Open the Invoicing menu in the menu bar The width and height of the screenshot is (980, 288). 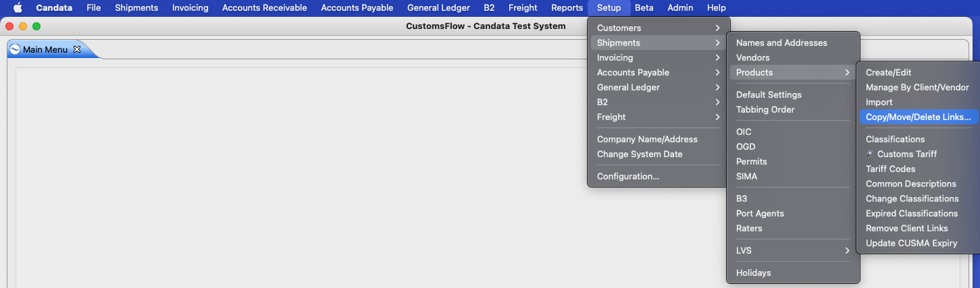(190, 8)
